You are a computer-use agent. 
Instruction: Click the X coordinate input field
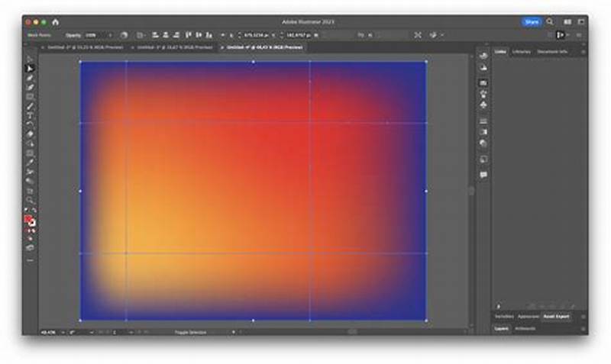tap(256, 35)
